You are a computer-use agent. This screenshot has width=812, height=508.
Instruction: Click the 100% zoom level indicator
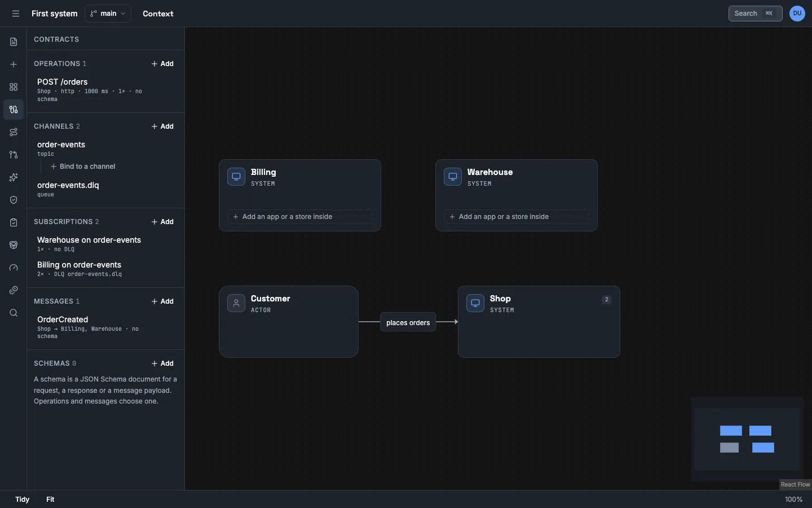(794, 500)
